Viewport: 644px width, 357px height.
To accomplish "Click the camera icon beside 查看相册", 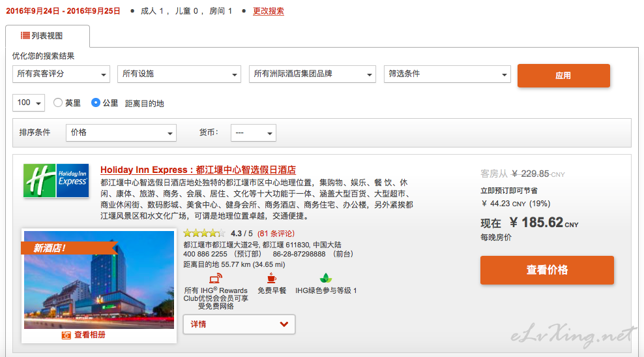I will click(x=66, y=335).
